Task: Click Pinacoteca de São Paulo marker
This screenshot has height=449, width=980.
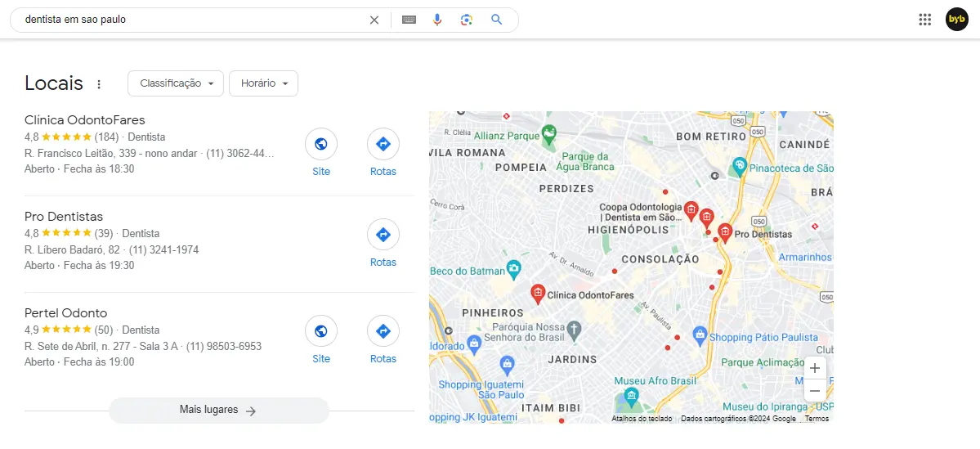Action: tap(740, 166)
